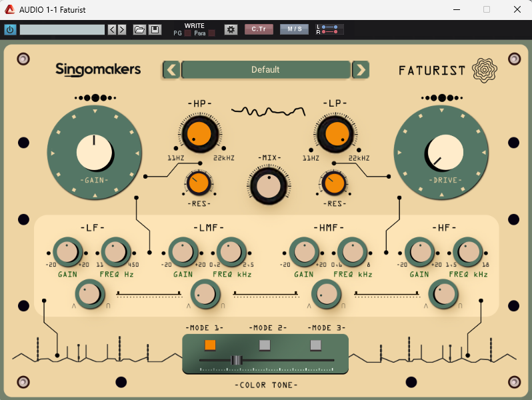Click the HMF GAIN knob
Viewport: 532px width, 400px height.
[304, 253]
